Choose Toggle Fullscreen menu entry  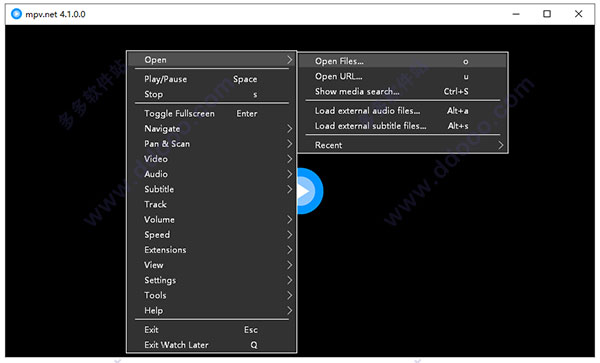pos(211,114)
